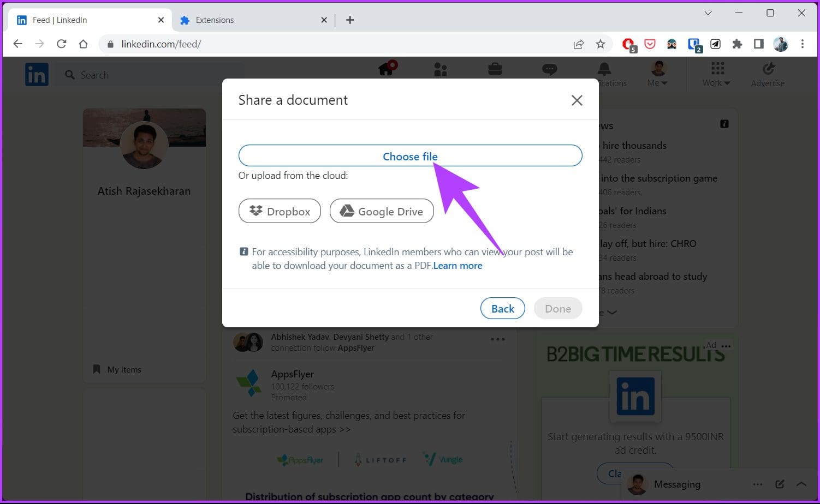Image resolution: width=820 pixels, height=504 pixels.
Task: Open tab search chevron
Action: (x=708, y=13)
